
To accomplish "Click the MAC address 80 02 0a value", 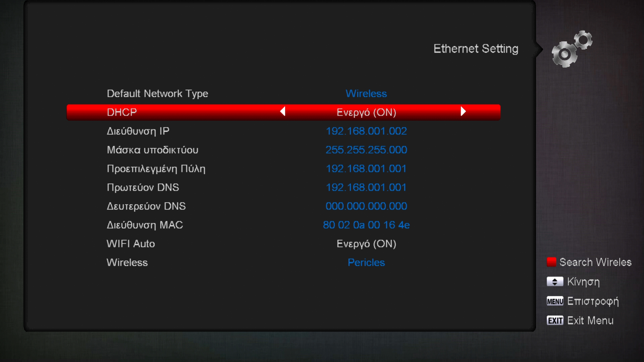I will coord(366,225).
